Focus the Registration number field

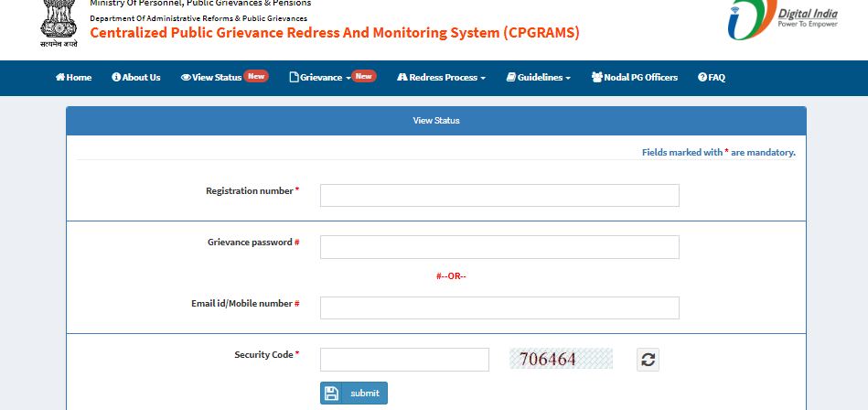(499, 195)
